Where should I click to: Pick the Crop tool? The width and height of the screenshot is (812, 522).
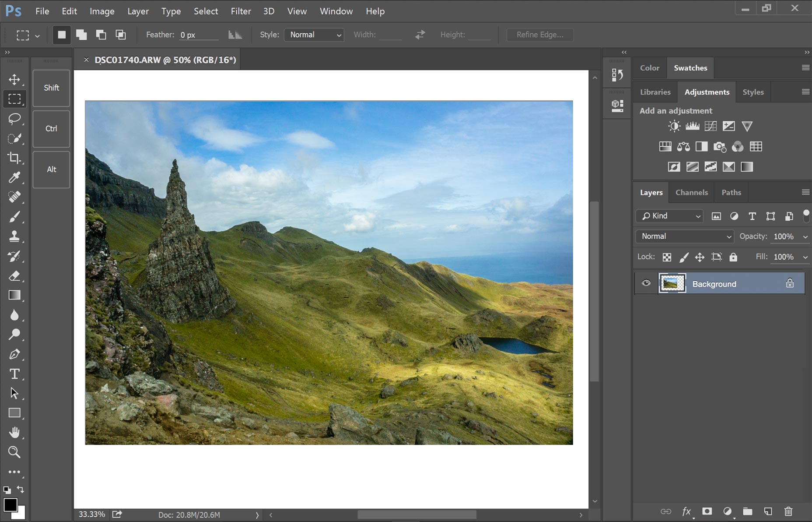coord(14,158)
